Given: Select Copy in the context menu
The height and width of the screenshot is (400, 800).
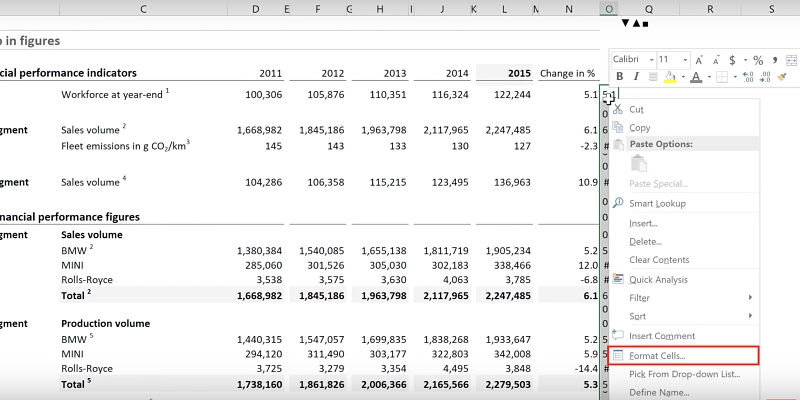Looking at the screenshot, I should [640, 128].
